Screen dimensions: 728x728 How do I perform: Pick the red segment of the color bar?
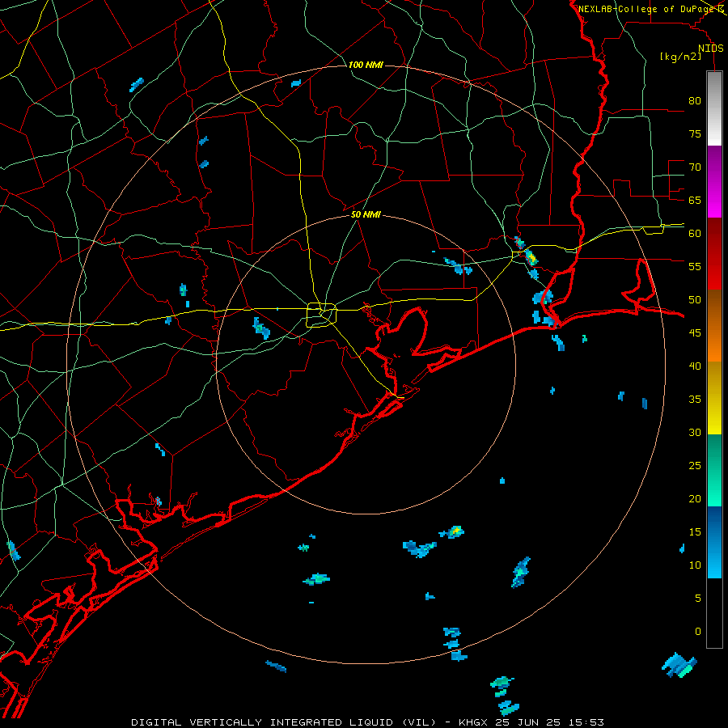(714, 253)
